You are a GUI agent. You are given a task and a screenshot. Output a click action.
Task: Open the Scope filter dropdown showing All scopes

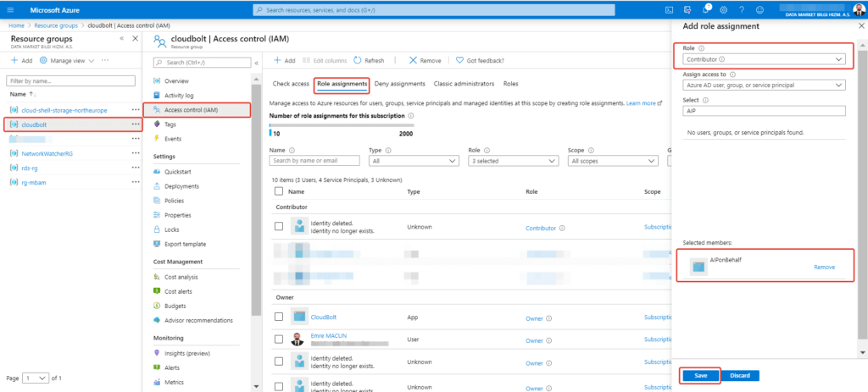613,161
